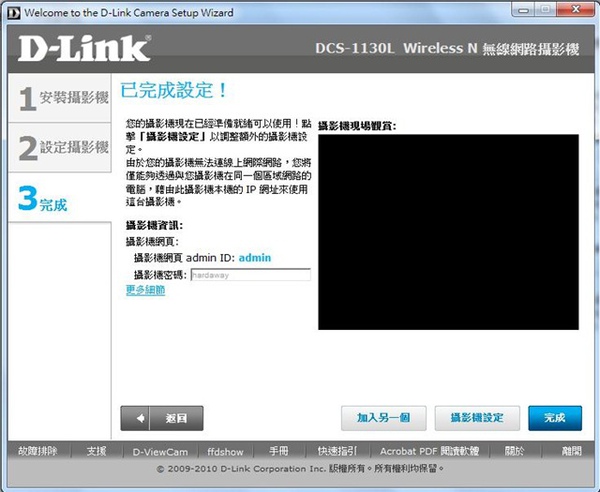Select step 2 設定攝影機 in sidebar

[x=60, y=147]
